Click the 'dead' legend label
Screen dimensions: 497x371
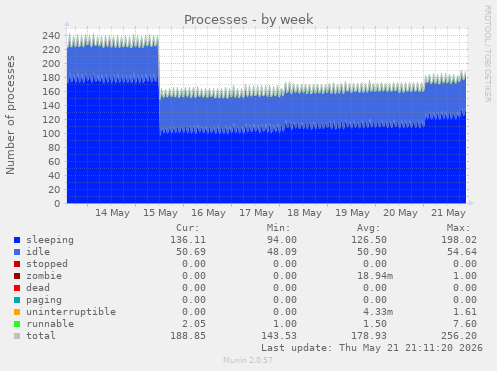pos(38,288)
